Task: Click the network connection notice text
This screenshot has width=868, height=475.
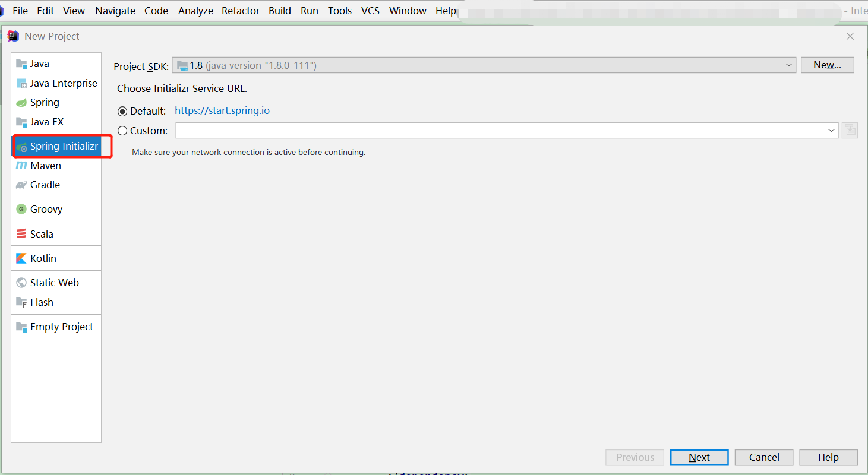Action: coord(248,153)
